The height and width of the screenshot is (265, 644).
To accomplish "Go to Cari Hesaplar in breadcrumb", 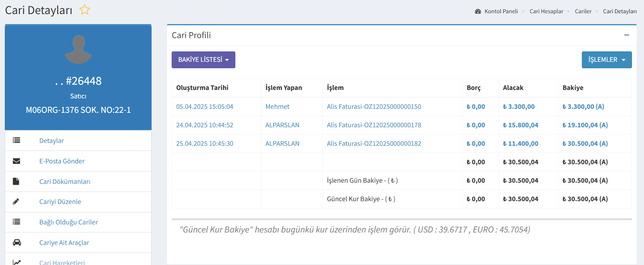I will pyautogui.click(x=546, y=11).
